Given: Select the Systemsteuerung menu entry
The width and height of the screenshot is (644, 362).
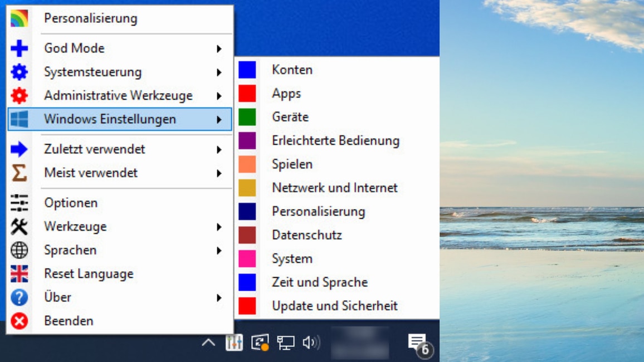Looking at the screenshot, I should tap(120, 72).
